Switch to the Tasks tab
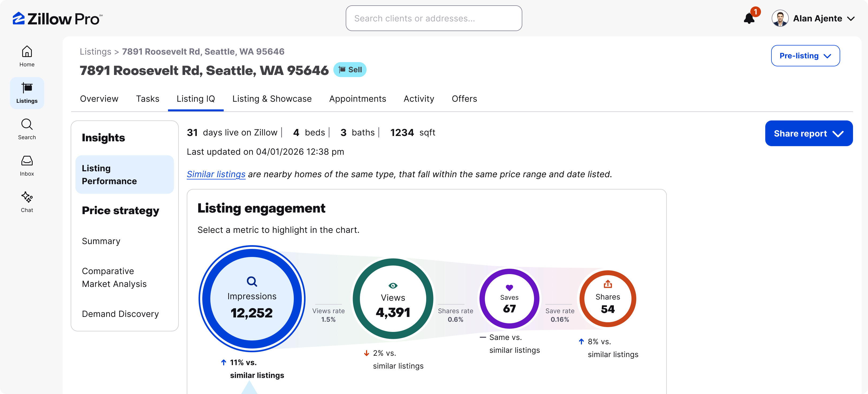The height and width of the screenshot is (394, 868). (x=148, y=99)
